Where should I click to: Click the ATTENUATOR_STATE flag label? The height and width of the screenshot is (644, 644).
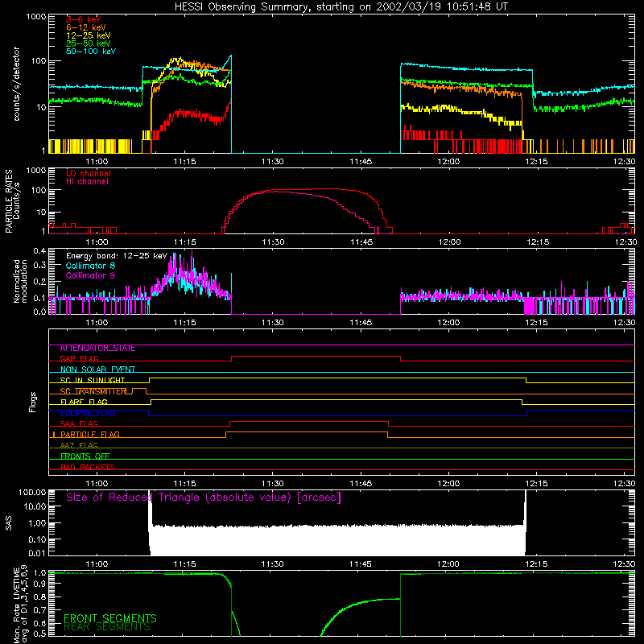pos(97,349)
